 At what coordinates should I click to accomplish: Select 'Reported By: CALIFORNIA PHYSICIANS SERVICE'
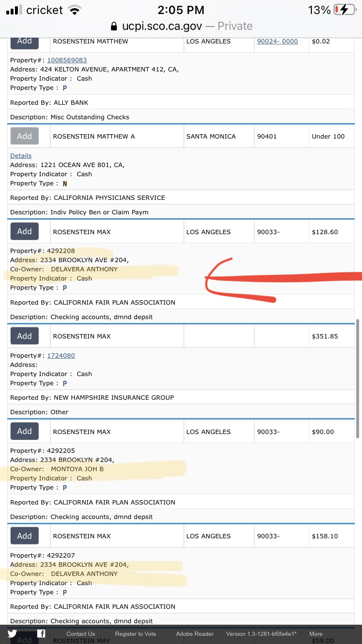pyautogui.click(x=87, y=198)
